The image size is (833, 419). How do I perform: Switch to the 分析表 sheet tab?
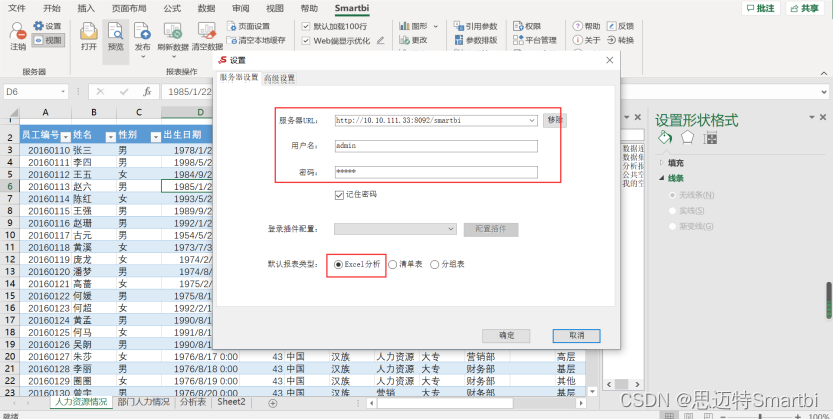coord(192,402)
